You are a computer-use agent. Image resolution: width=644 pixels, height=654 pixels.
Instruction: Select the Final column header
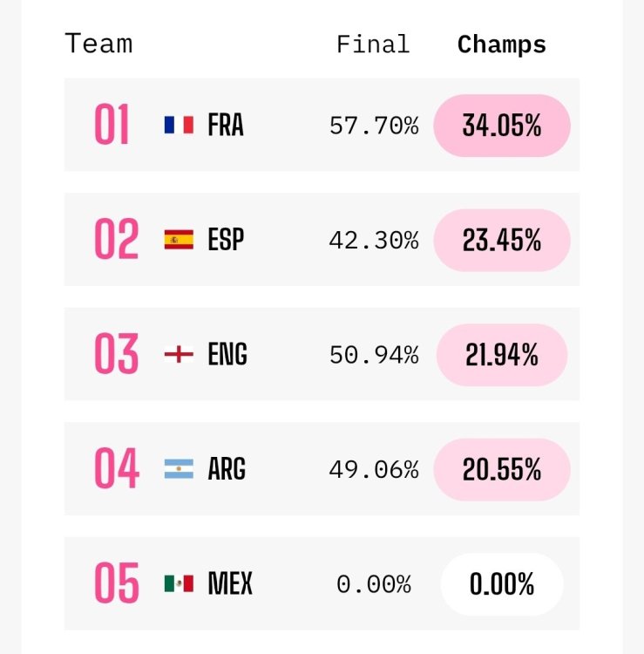pos(373,44)
